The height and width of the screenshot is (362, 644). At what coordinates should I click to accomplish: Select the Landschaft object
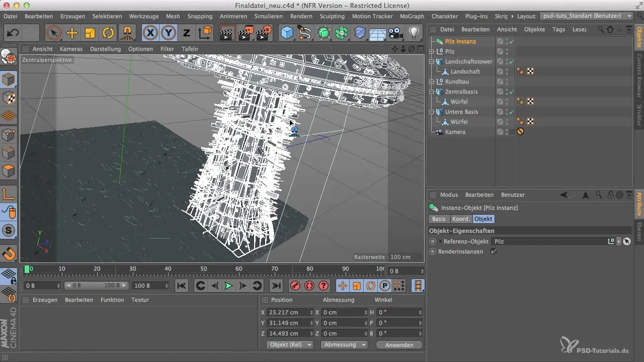coord(465,71)
